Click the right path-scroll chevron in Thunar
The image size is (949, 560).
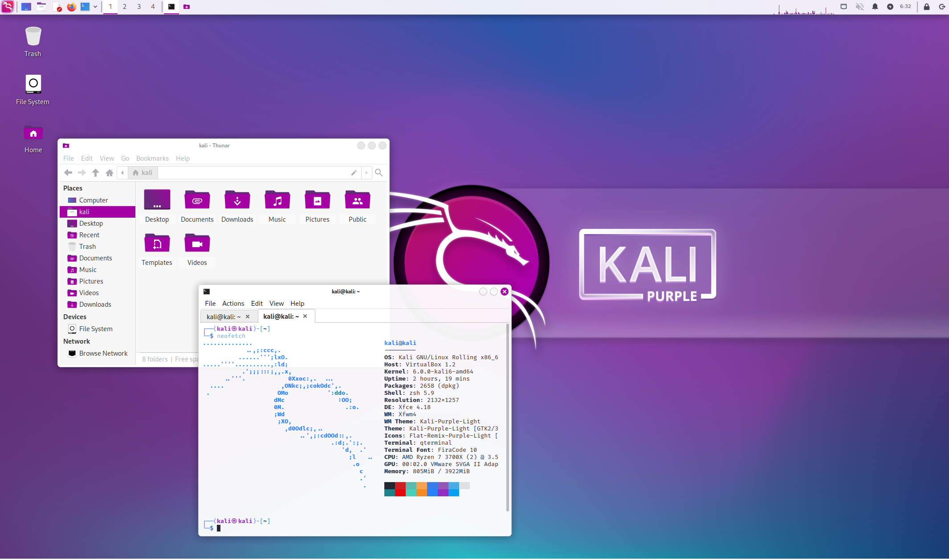coord(367,173)
